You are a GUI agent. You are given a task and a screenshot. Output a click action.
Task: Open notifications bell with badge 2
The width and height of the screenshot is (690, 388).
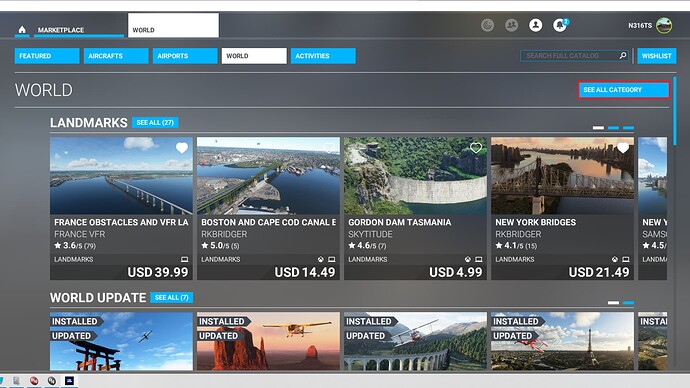coord(560,25)
